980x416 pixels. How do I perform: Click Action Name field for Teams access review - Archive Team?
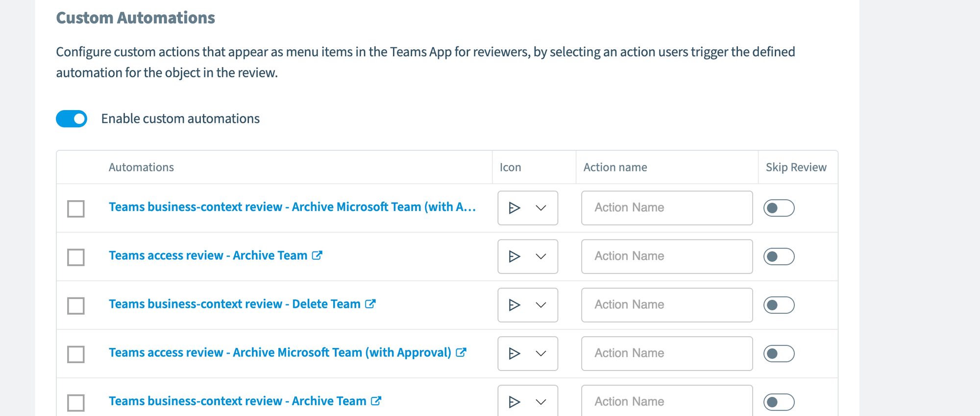pos(667,256)
